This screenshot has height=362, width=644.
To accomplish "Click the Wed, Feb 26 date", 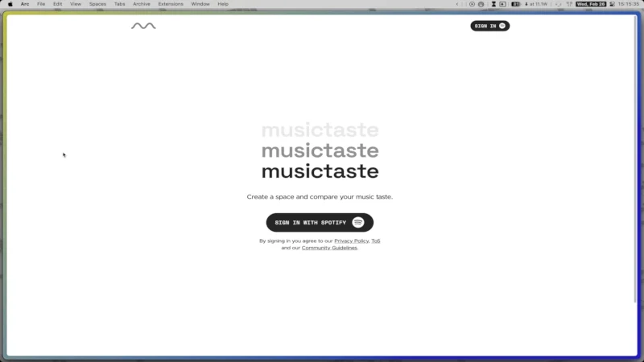I will tap(591, 4).
